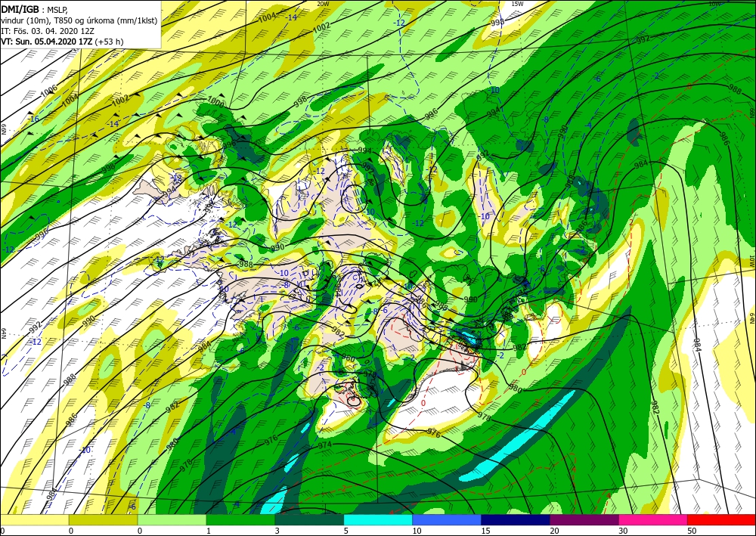The height and width of the screenshot is (536, 756).
Task: Click the red legend swatch
Action: click(x=722, y=519)
